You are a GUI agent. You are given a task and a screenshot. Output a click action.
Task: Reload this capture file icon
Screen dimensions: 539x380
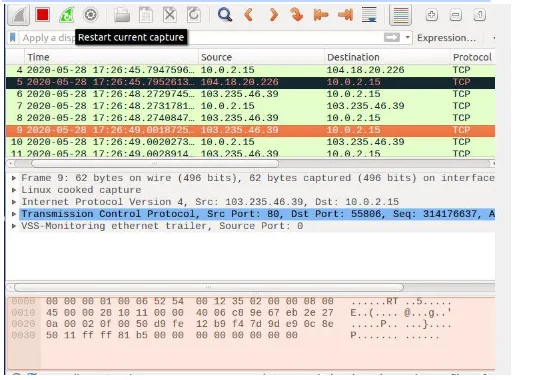coord(194,15)
